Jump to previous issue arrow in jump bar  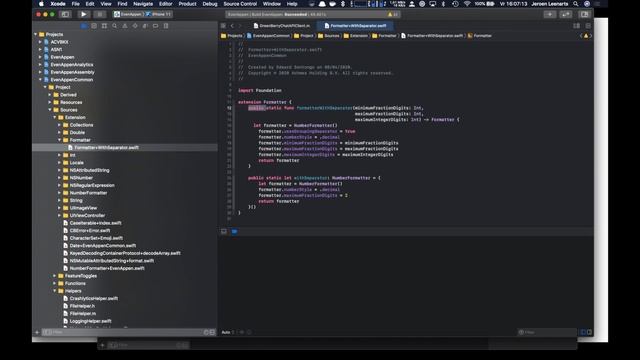click(x=581, y=36)
